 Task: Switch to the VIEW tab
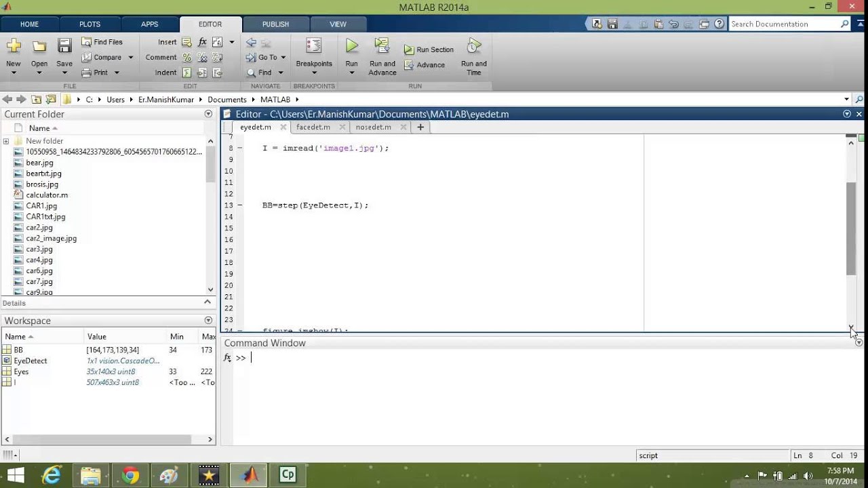[338, 24]
